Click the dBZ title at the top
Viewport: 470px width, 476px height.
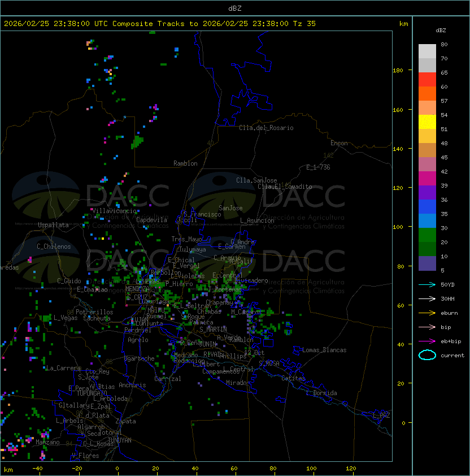pos(235,8)
